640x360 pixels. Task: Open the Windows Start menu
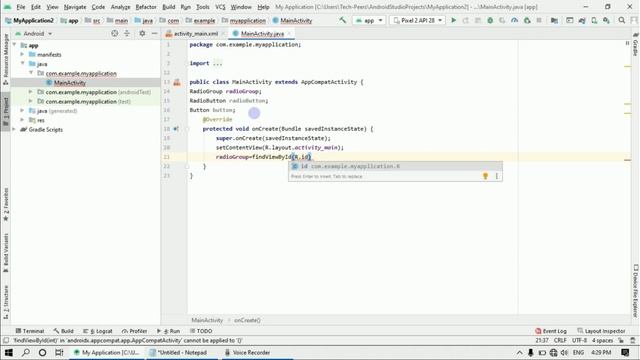coord(8,352)
